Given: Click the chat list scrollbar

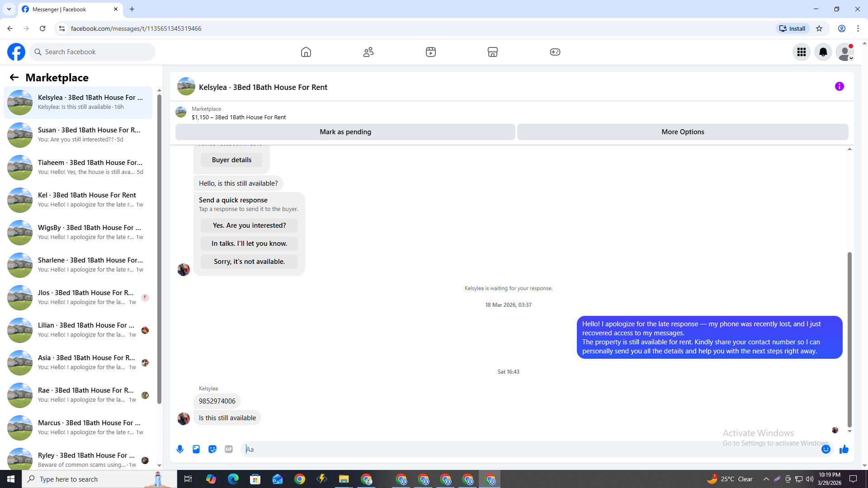Looking at the screenshot, I should [159, 249].
